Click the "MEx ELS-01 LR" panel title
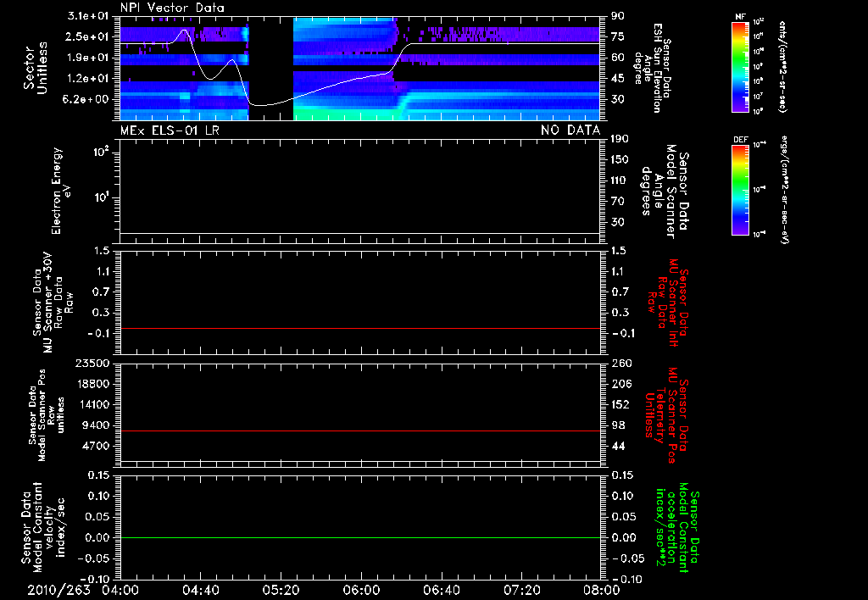Image resolution: width=868 pixels, height=600 pixels. click(170, 130)
